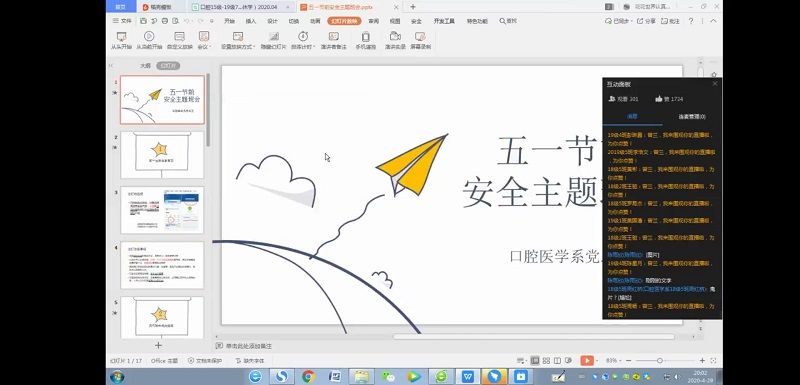Click the fit slide to window icon

coord(713,361)
